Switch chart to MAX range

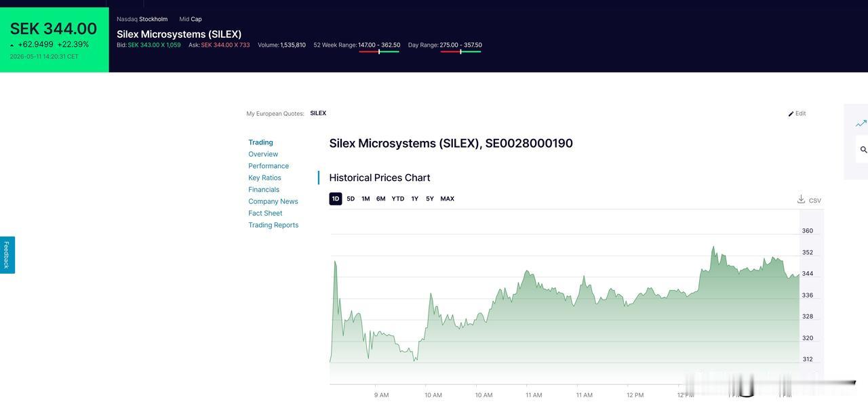click(448, 199)
